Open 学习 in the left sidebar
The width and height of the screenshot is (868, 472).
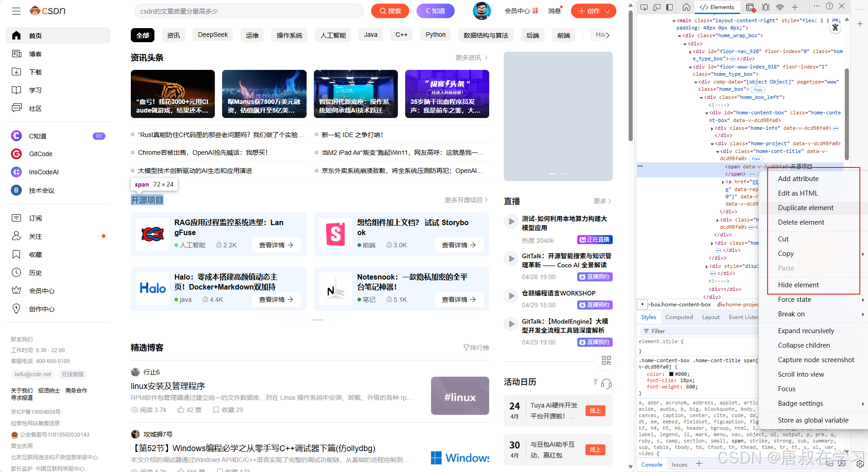58,90
